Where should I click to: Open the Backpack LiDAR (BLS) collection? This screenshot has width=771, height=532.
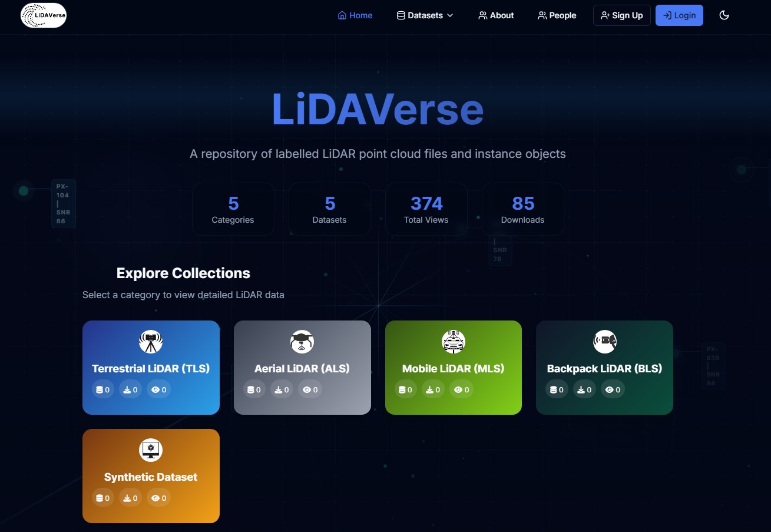(x=604, y=368)
